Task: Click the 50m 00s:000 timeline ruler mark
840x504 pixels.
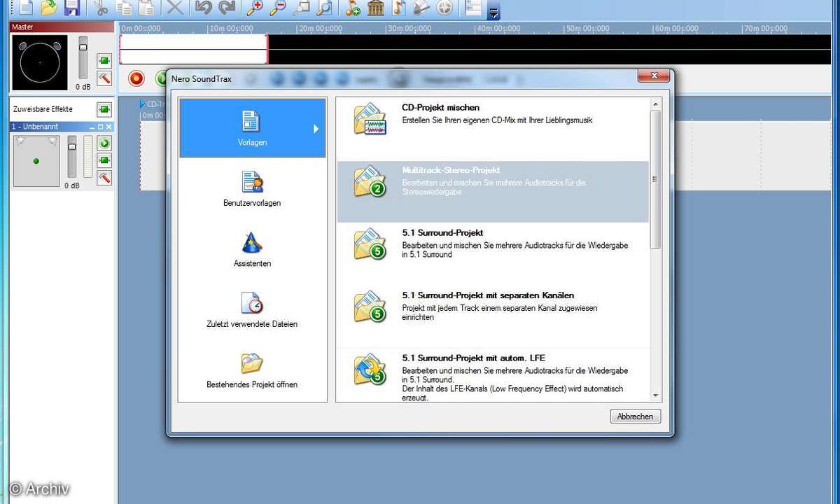Action: point(586,29)
